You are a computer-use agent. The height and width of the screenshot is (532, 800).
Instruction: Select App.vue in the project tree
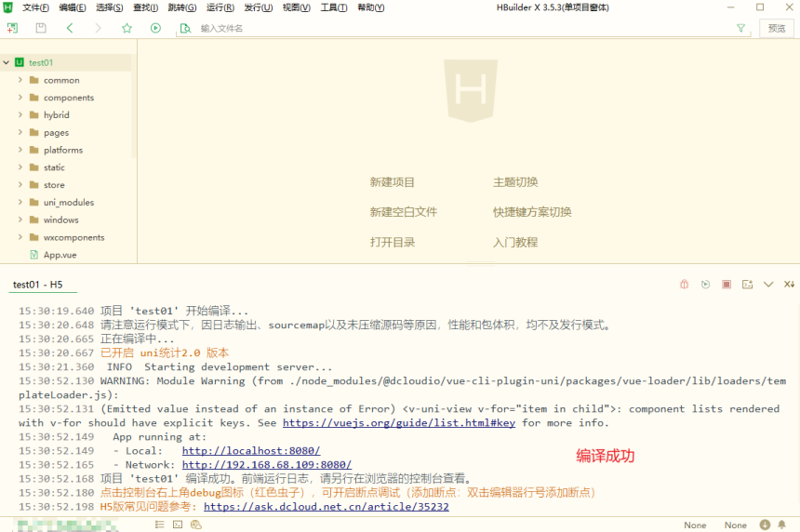(60, 255)
